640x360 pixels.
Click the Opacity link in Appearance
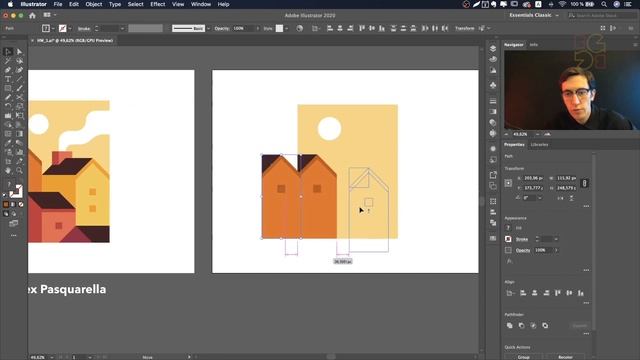pos(523,250)
